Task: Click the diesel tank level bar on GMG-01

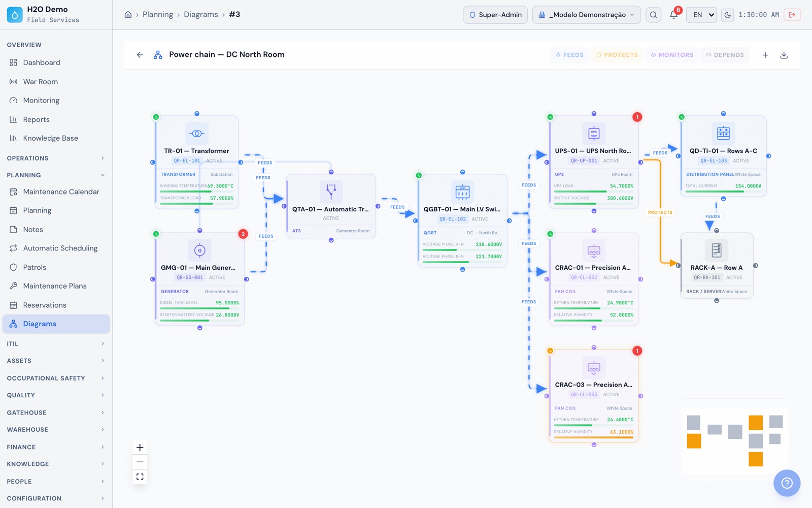Action: click(x=199, y=308)
